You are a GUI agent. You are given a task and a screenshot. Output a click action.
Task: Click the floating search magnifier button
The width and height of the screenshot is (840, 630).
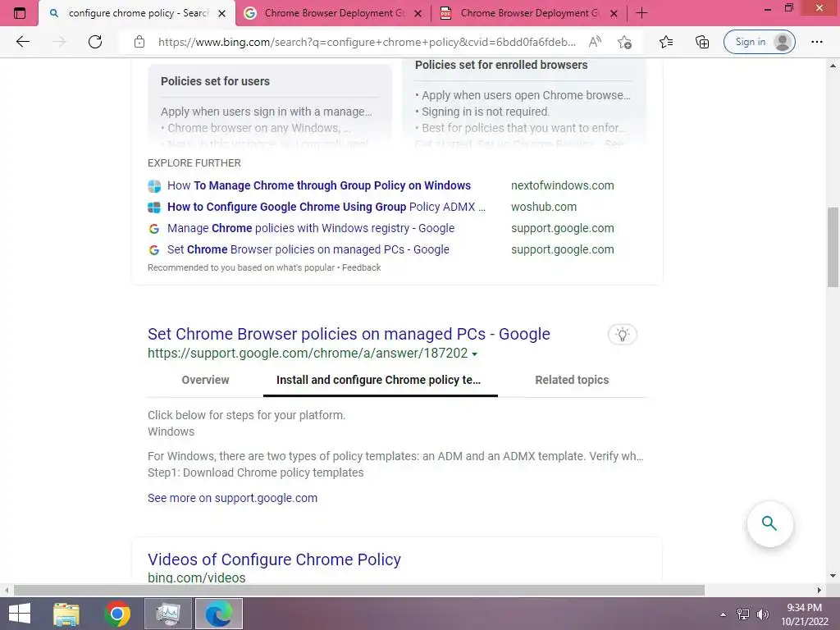coord(769,523)
